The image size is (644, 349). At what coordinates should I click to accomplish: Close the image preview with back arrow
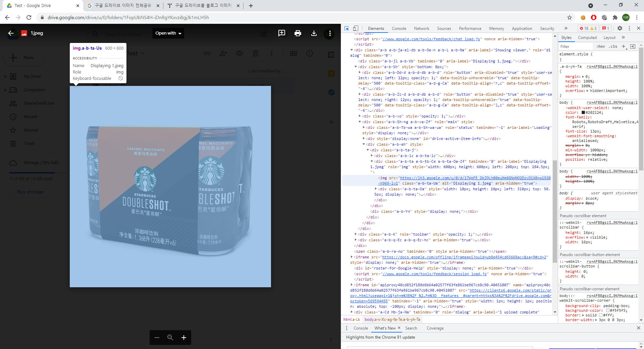click(11, 33)
